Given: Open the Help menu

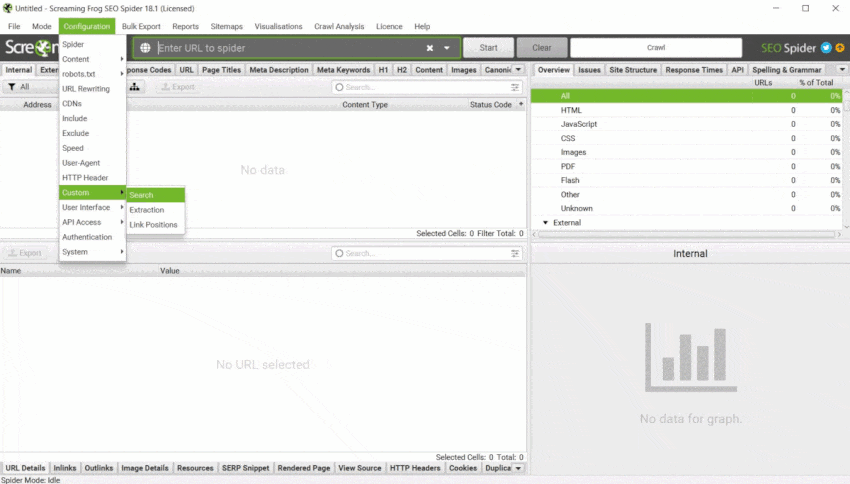Looking at the screenshot, I should pos(422,27).
